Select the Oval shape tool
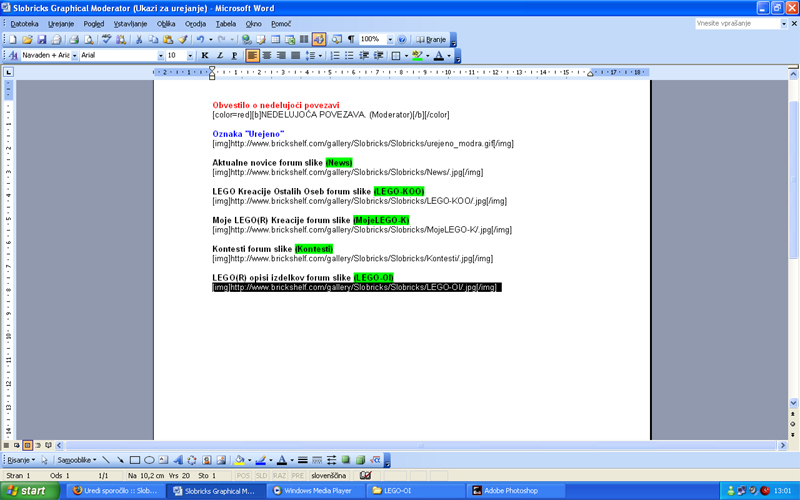 149,460
